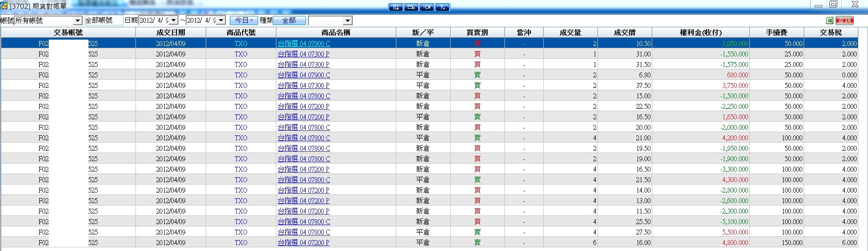The height and width of the screenshot is (251, 868).
Task: Open 台指選 04 07800 C link at price 20.00
Action: coord(304,127)
